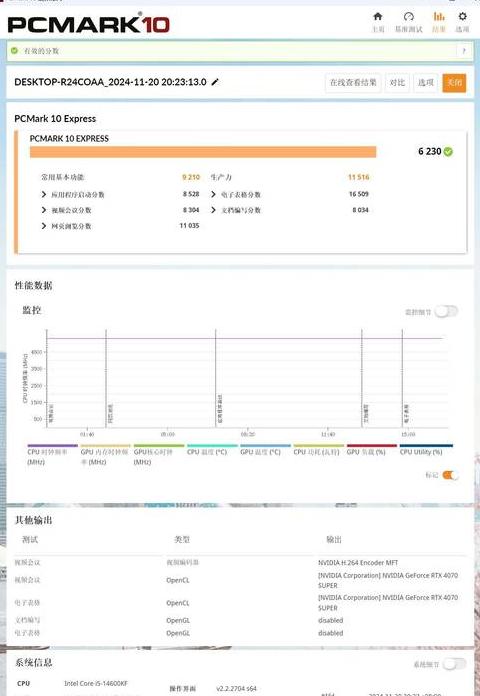Toggle GPU memory clock legend swatch
The width and height of the screenshot is (480, 696).
tap(106, 445)
